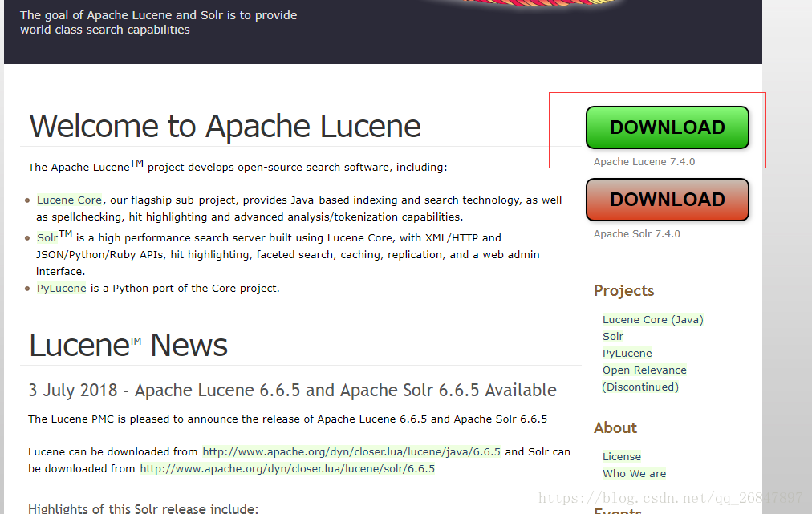Image resolution: width=812 pixels, height=514 pixels.
Task: Click the Projects sidebar heading
Action: [x=623, y=291]
